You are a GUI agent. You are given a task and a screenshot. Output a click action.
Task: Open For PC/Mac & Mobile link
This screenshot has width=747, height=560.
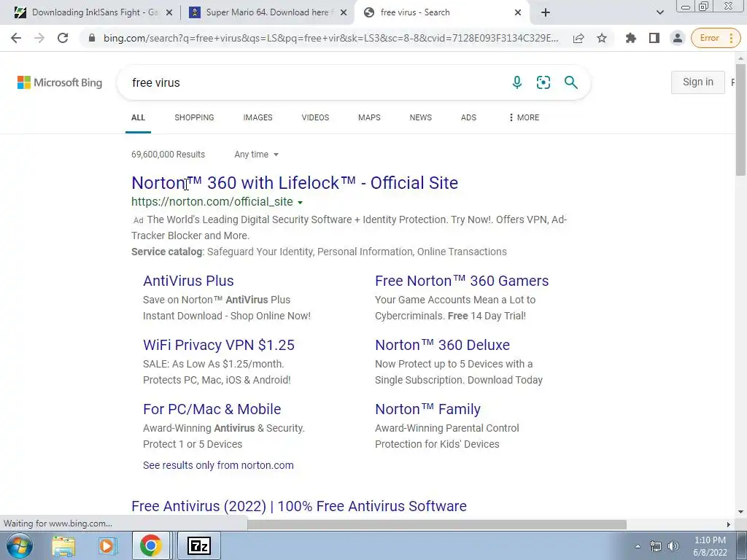pyautogui.click(x=212, y=409)
